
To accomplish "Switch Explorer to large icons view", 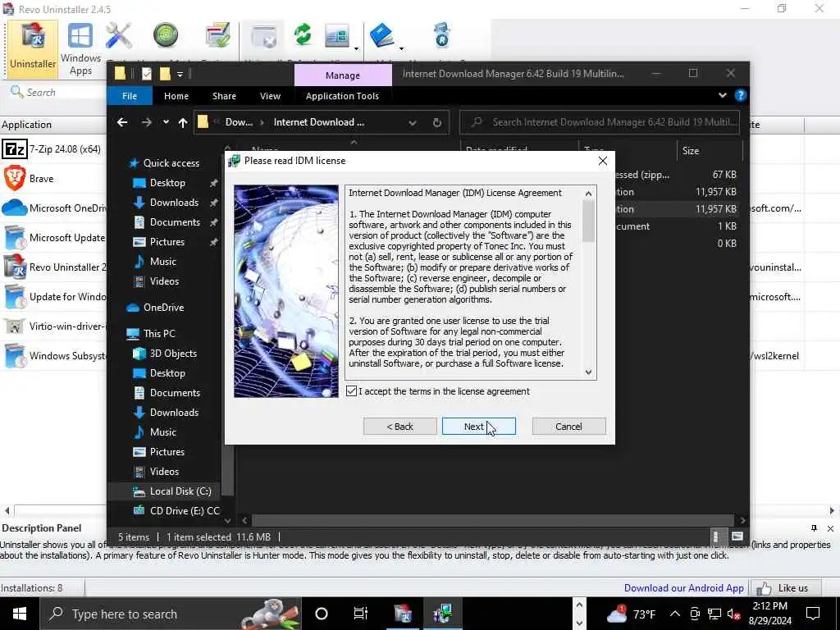I will (737, 536).
